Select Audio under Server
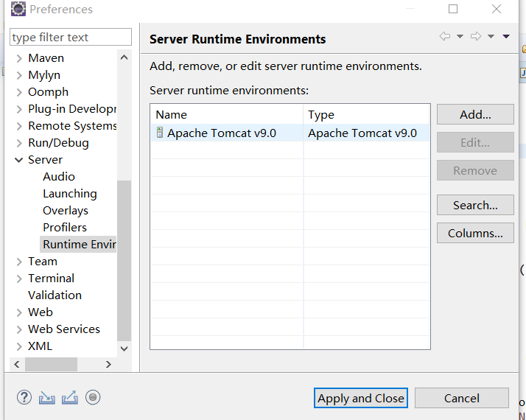This screenshot has height=420, width=526. (x=59, y=177)
